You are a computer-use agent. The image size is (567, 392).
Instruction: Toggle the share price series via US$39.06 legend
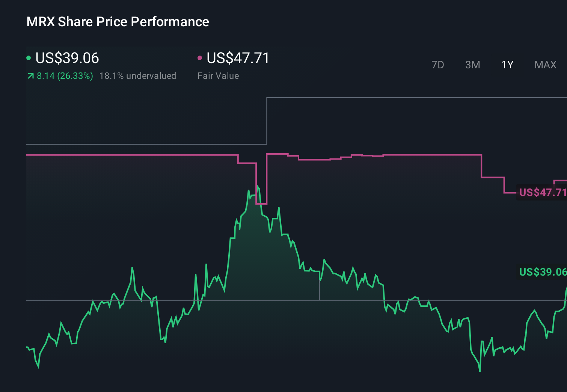pyautogui.click(x=67, y=58)
